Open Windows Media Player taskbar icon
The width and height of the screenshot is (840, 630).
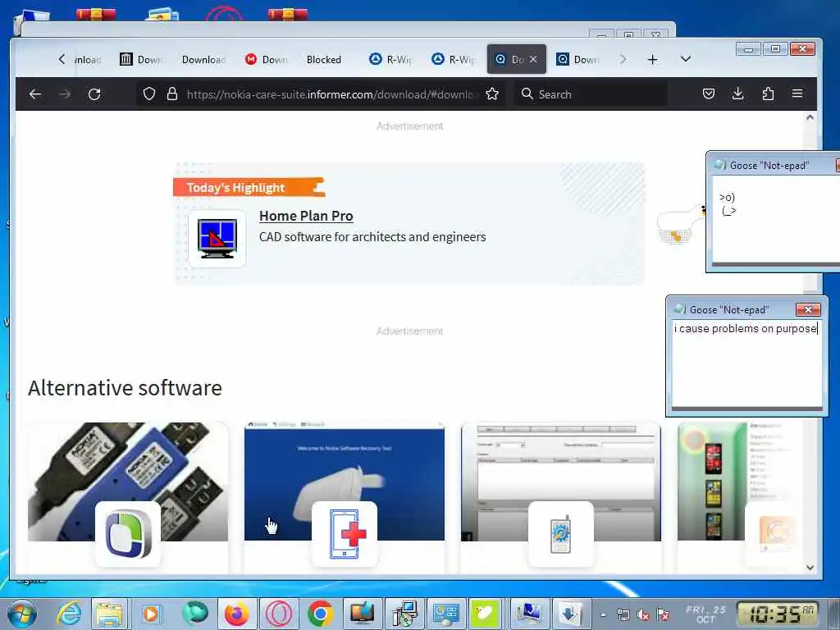pos(151,614)
